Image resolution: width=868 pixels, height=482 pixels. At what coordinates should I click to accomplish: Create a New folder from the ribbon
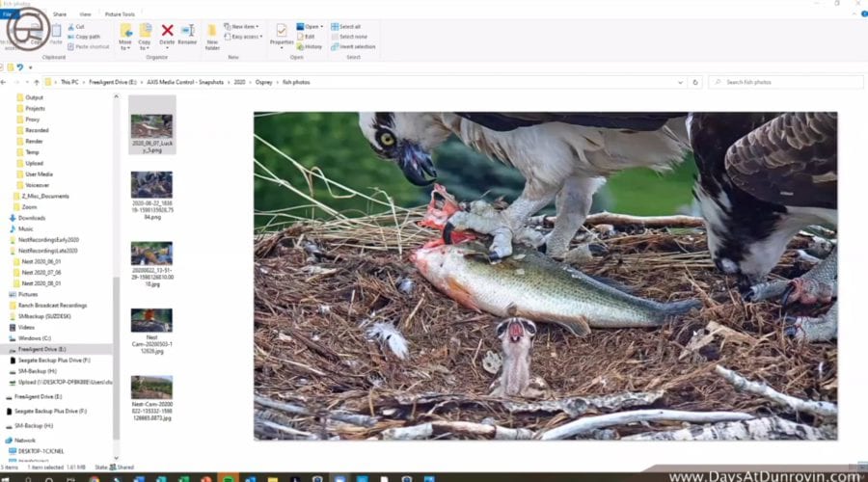click(x=212, y=37)
